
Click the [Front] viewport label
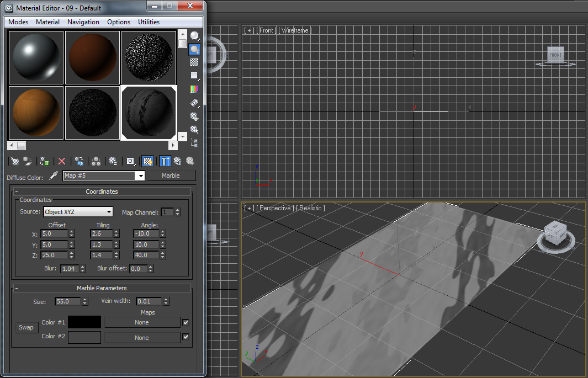pyautogui.click(x=266, y=30)
